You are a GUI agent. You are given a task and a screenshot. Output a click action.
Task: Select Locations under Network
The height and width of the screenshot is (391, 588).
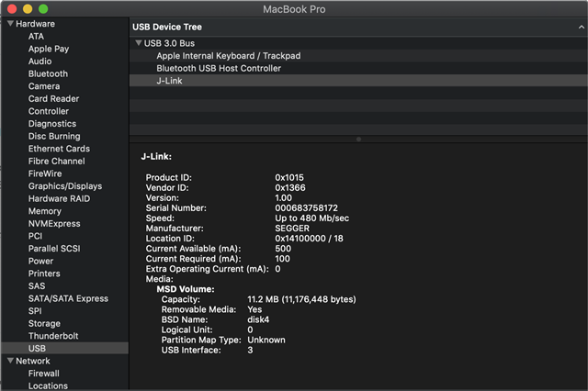pyautogui.click(x=48, y=385)
